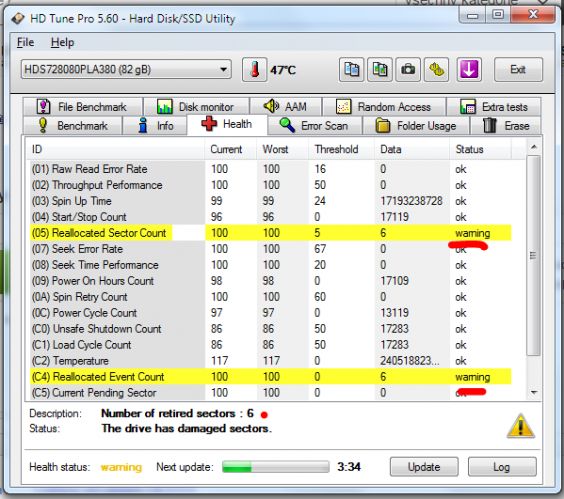Open the Help menu

click(62, 42)
